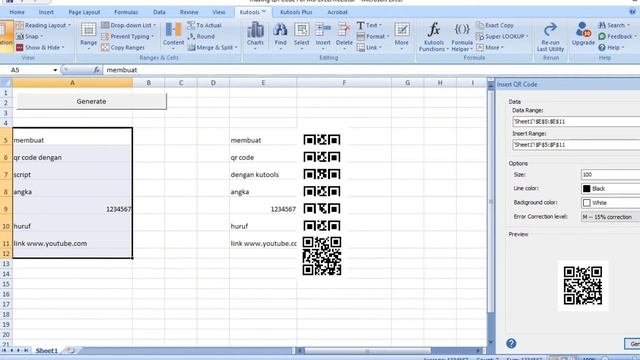Click the QR code preview image
The image size is (640, 360).
click(582, 286)
